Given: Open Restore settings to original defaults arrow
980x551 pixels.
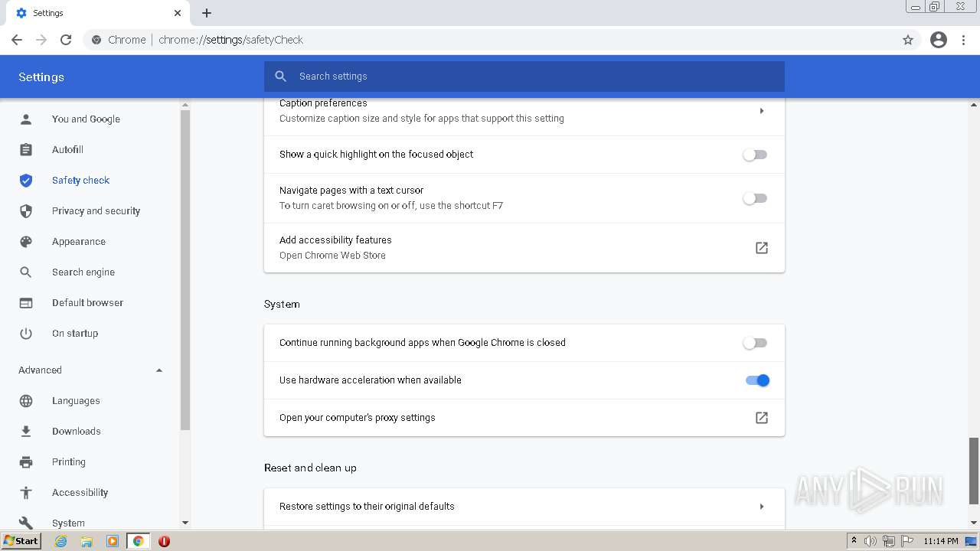Looking at the screenshot, I should [x=762, y=507].
